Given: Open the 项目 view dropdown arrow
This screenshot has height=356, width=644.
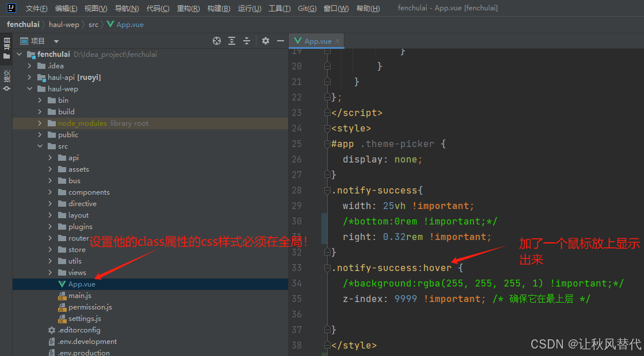Looking at the screenshot, I should [x=56, y=40].
